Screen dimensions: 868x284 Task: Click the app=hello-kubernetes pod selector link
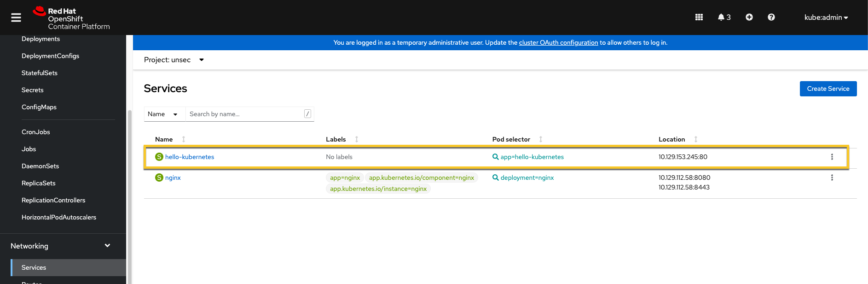coord(532,157)
